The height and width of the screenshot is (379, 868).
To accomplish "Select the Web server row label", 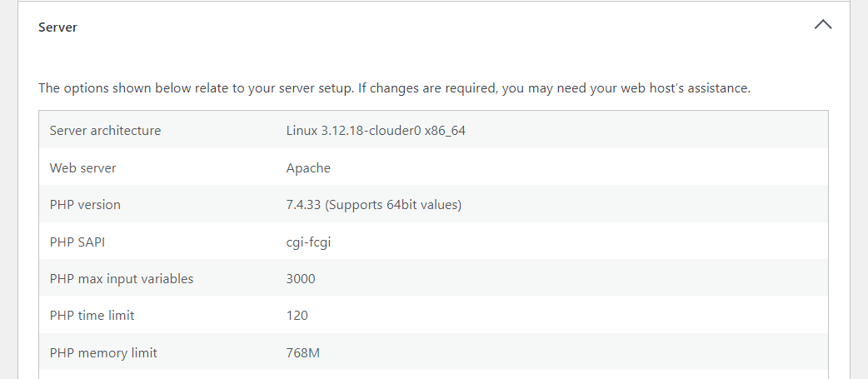I will click(x=83, y=167).
